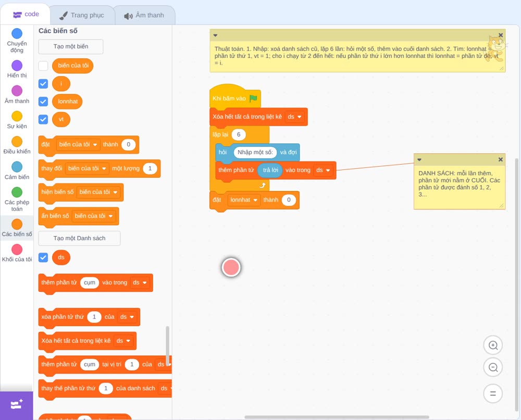Image resolution: width=521 pixels, height=420 pixels.
Task: Select the Các phép toán category
Action: (x=17, y=200)
